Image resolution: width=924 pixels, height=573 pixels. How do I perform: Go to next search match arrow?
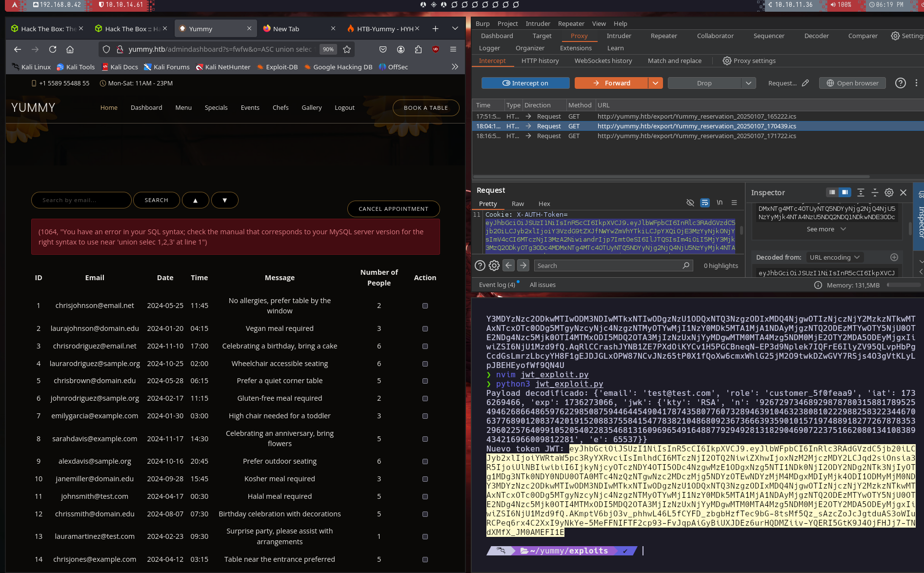523,265
